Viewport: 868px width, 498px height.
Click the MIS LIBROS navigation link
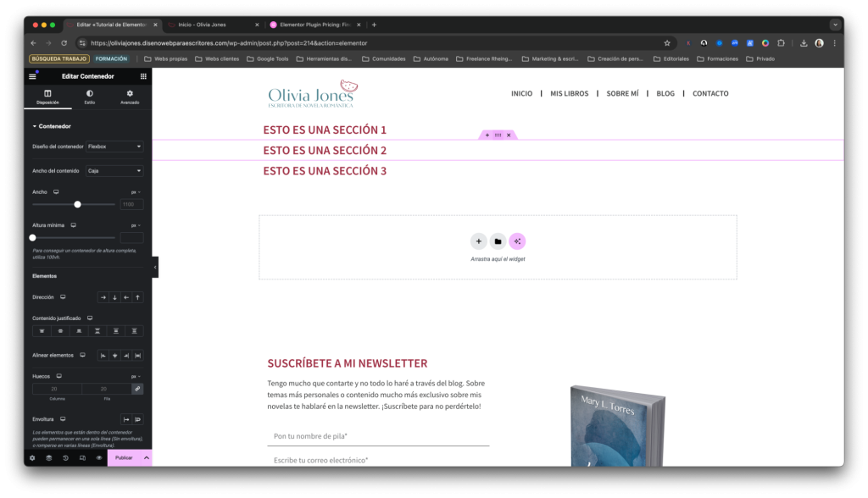click(x=569, y=93)
